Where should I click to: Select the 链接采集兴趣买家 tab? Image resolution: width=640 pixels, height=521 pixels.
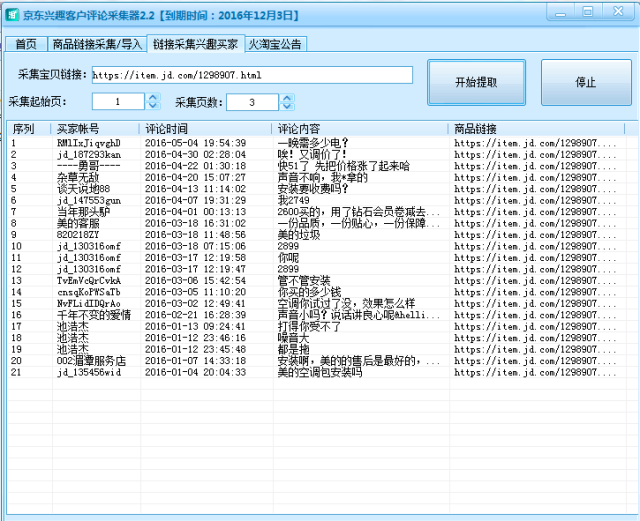[x=196, y=44]
